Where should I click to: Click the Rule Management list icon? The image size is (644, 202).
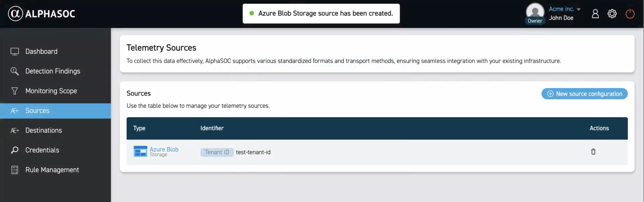tap(14, 169)
